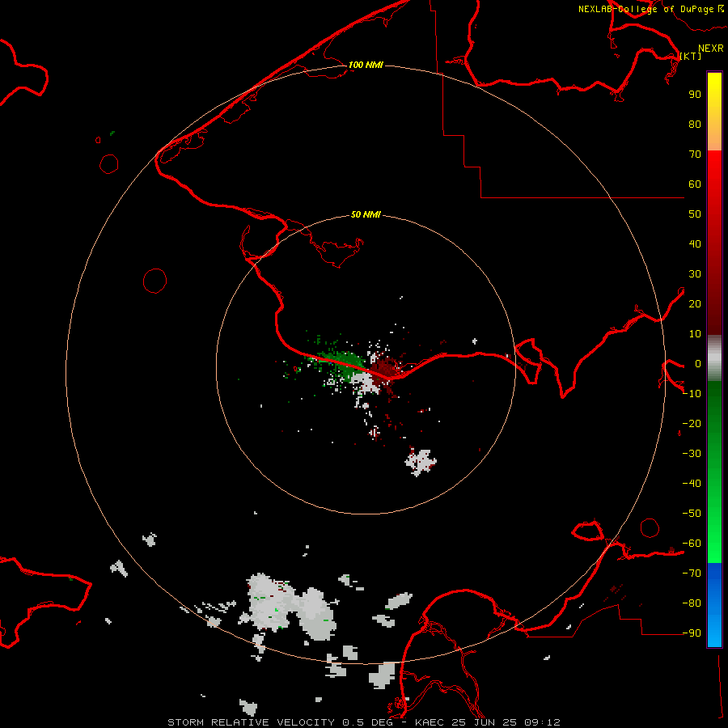The image size is (728, 728).
Task: Select the 20 value on the velocity scale
Action: pos(695,304)
